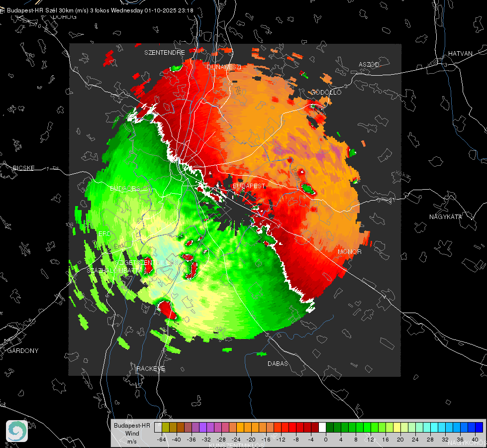The image size is (487, 448).
Task: Click the -64 value on the legend
Action: click(162, 440)
